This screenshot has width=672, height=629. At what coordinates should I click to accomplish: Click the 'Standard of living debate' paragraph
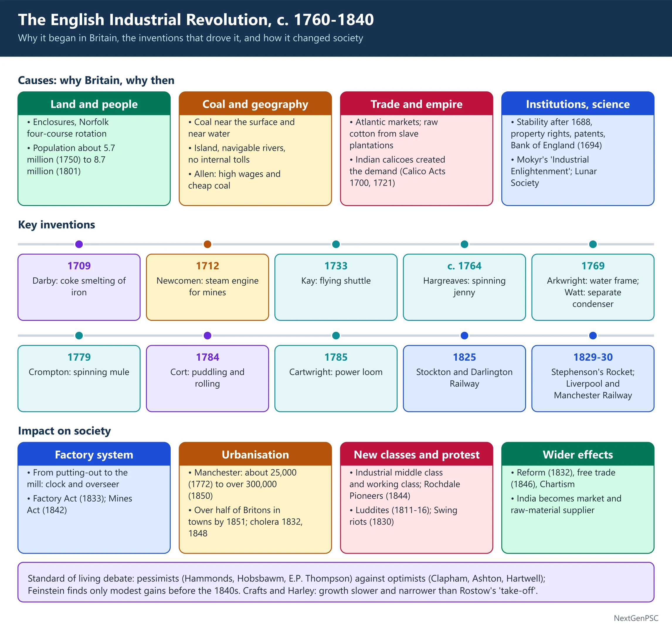coord(287,584)
